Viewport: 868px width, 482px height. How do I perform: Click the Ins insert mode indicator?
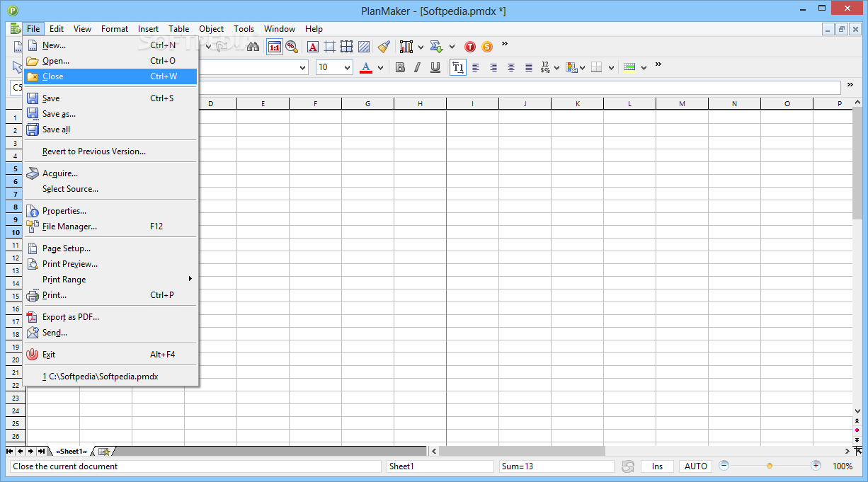[658, 466]
